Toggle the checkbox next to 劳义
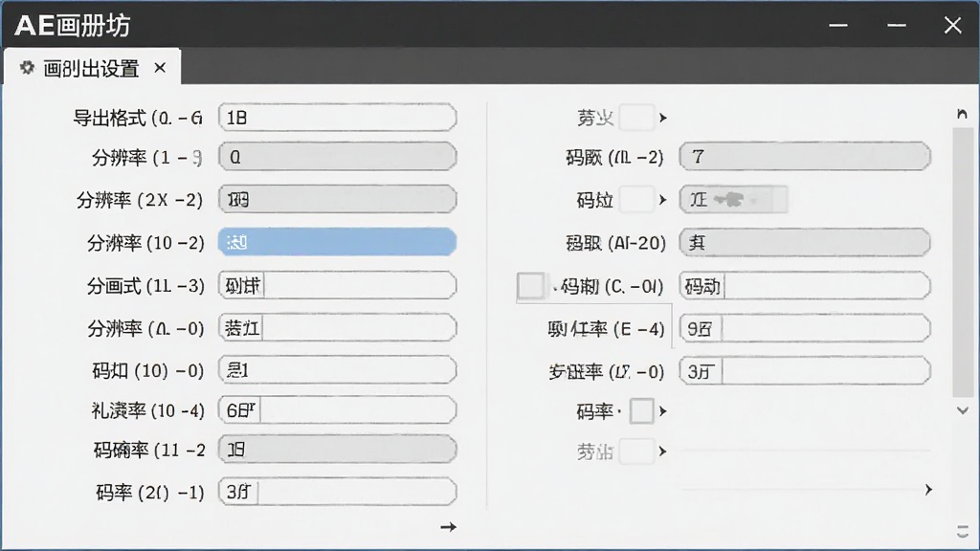The width and height of the screenshot is (980, 551). [x=636, y=118]
